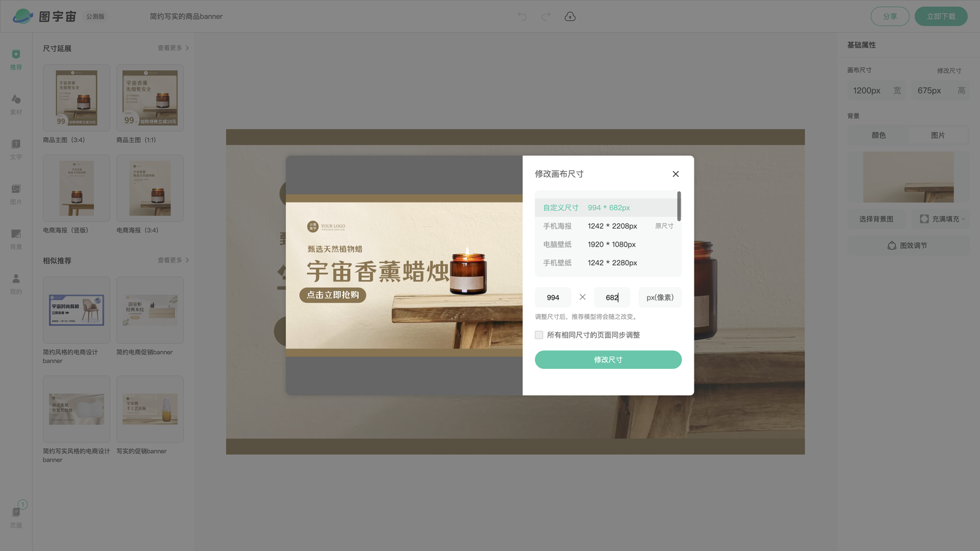Click the 修改尺寸 confirm button
980x551 pixels.
click(x=608, y=360)
